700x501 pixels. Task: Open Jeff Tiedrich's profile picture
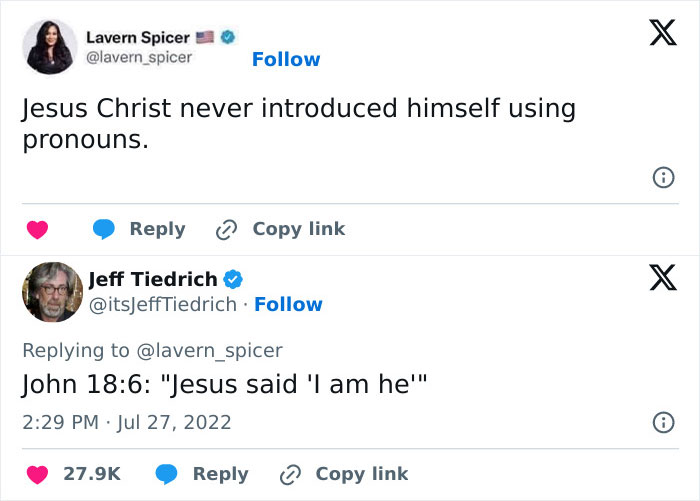pyautogui.click(x=51, y=292)
